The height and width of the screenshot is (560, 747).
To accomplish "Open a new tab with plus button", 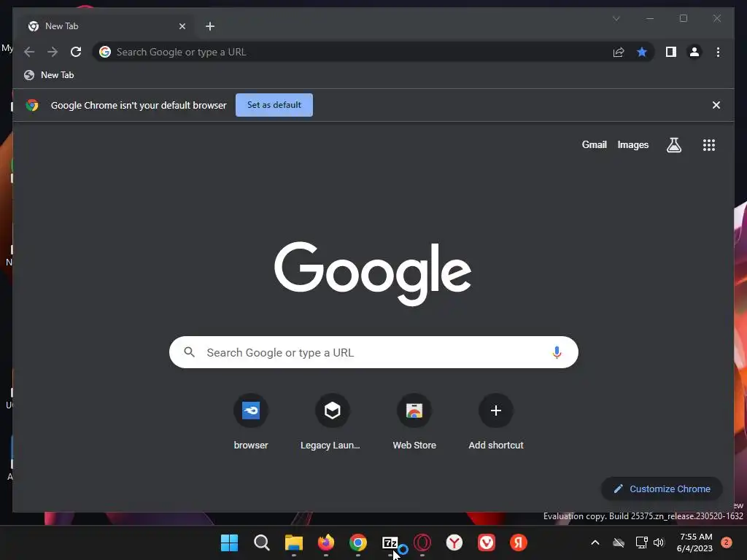I will [210, 26].
